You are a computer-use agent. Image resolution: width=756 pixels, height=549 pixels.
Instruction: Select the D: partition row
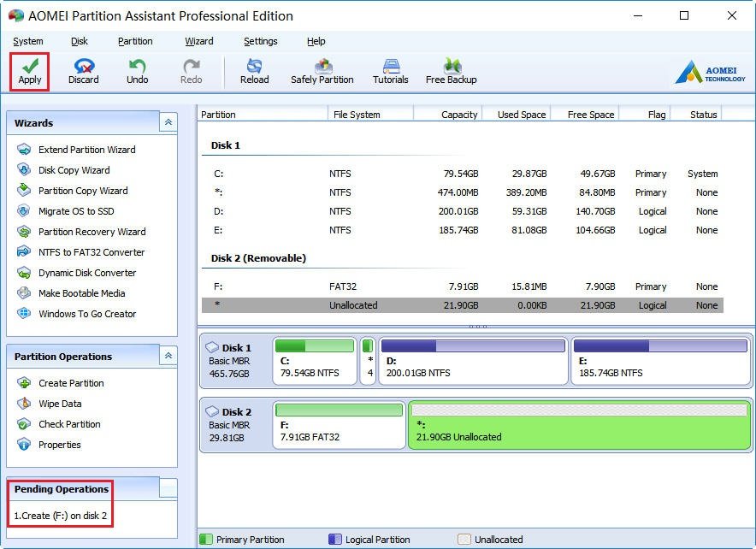[x=462, y=211]
